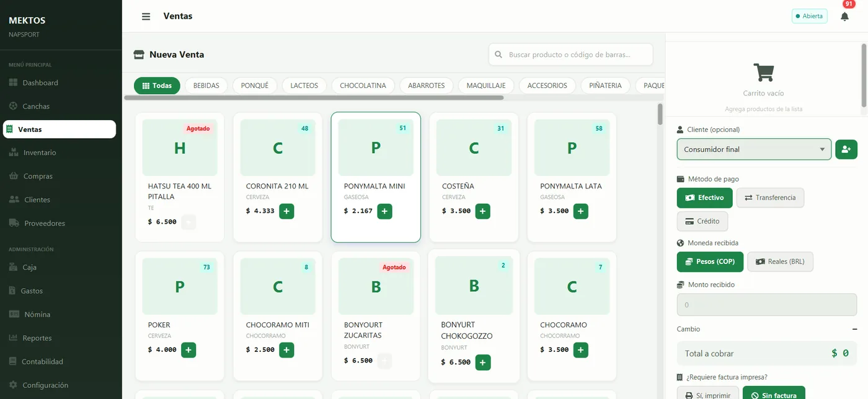868x399 pixels.
Task: Focus the product or barcode search field
Action: click(x=571, y=55)
